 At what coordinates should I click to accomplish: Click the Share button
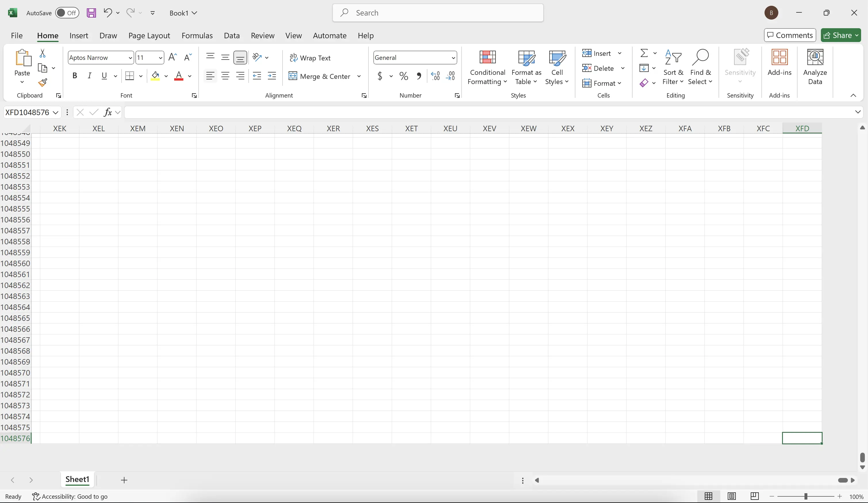pyautogui.click(x=840, y=35)
